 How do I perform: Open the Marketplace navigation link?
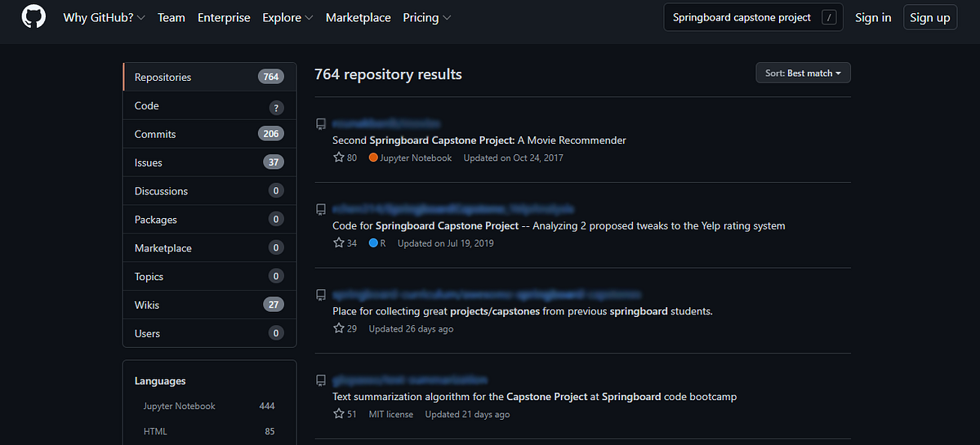pos(358,17)
